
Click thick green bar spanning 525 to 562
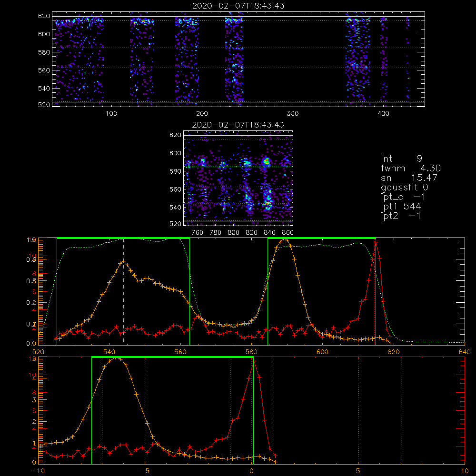(123, 238)
